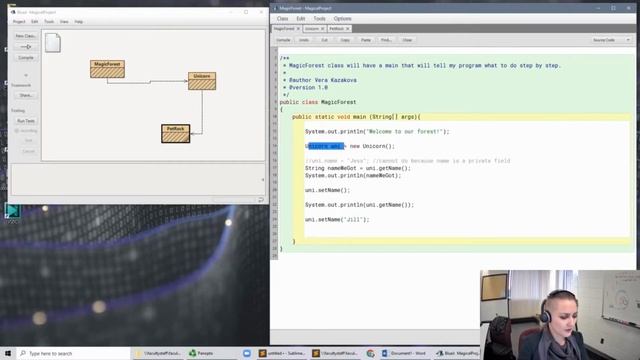Open the Document1 Word taskbar item

[404, 353]
